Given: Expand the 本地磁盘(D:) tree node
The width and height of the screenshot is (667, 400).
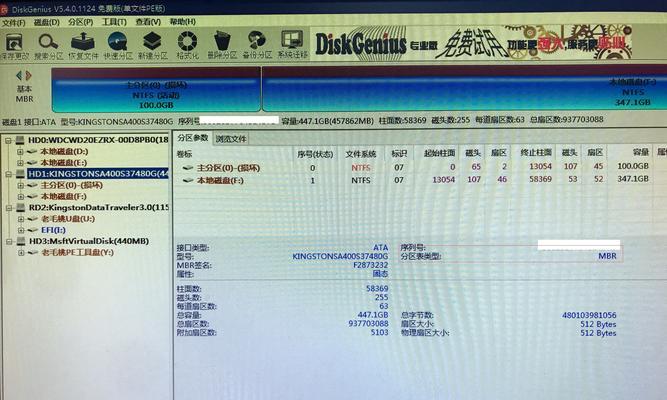Looking at the screenshot, I should point(20,151).
